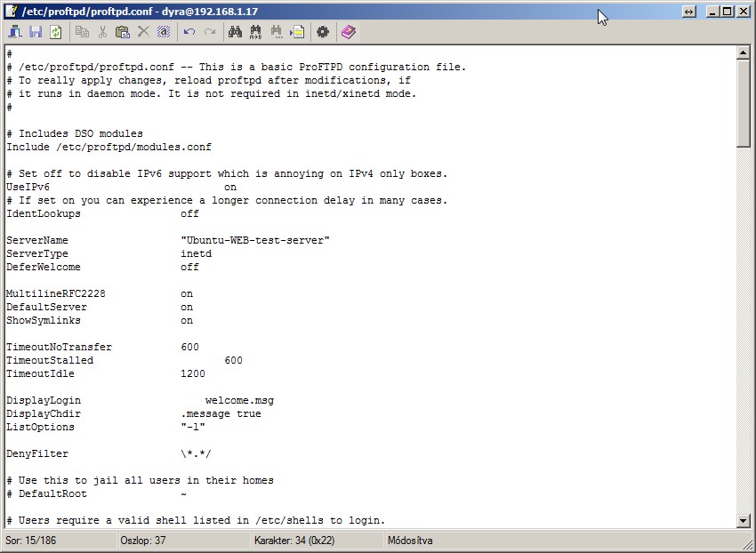Image resolution: width=756 pixels, height=553 pixels.
Task: Click the "Oszlop: 37" status bar entry
Action: click(x=143, y=541)
